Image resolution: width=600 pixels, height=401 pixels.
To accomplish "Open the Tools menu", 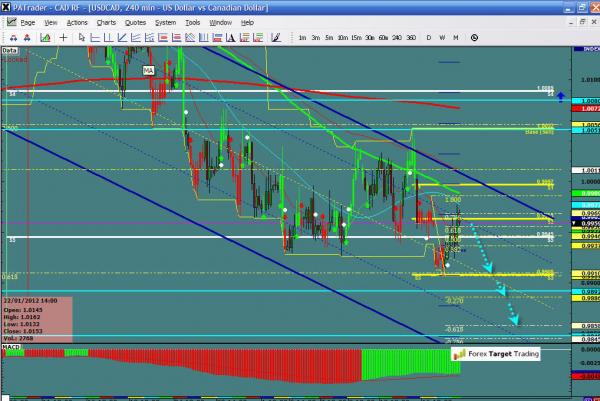I will point(194,21).
